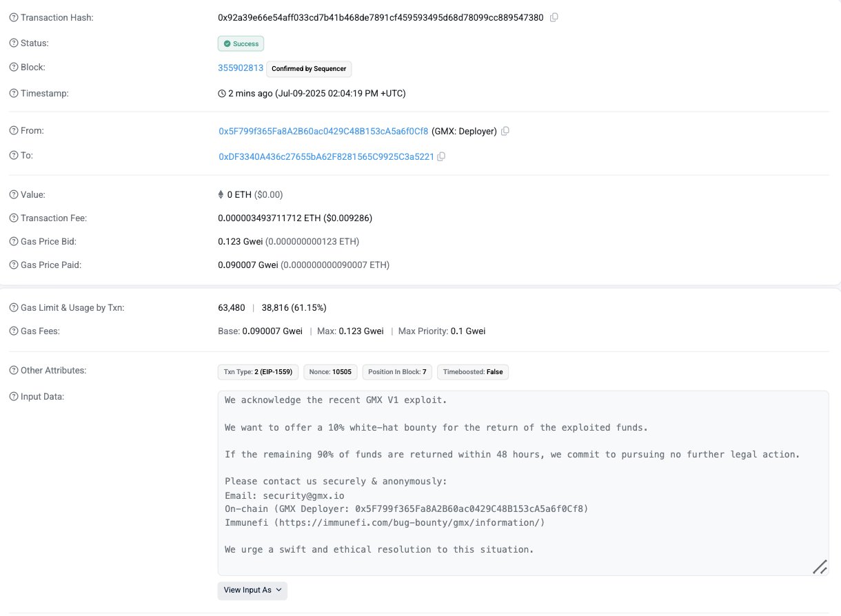Click the Nonce 10505 tag
Image resolution: width=841 pixels, height=616 pixels.
click(x=332, y=372)
